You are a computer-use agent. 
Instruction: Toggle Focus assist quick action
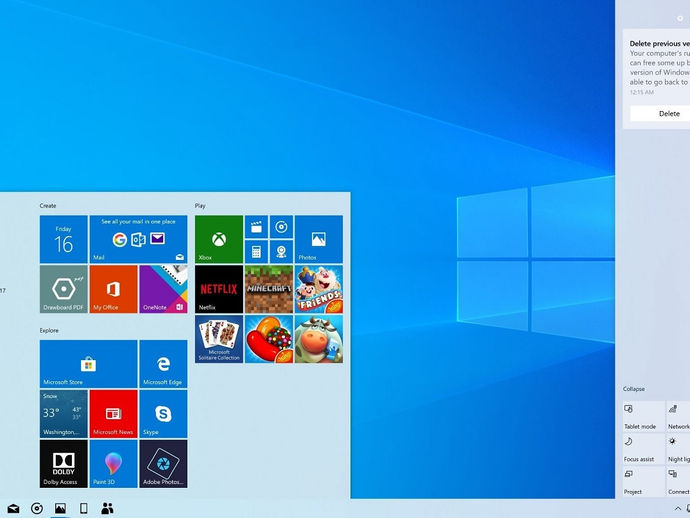(643, 449)
